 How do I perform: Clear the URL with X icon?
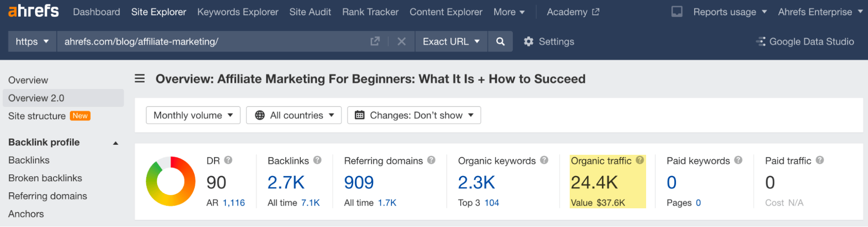click(x=402, y=41)
